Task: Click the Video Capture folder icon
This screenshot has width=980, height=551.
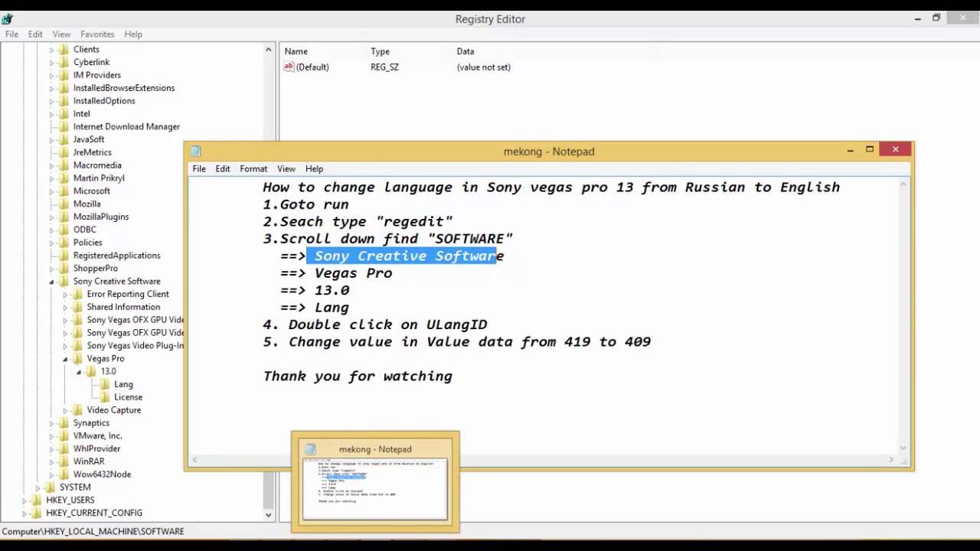Action: tap(78, 410)
